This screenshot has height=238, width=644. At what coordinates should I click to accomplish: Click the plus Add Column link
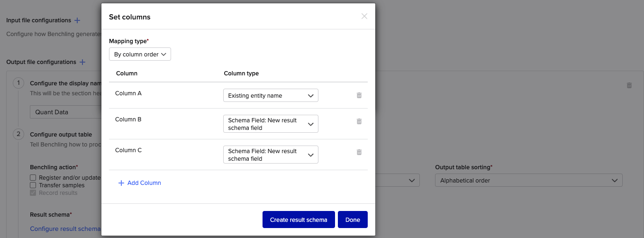[x=139, y=183]
